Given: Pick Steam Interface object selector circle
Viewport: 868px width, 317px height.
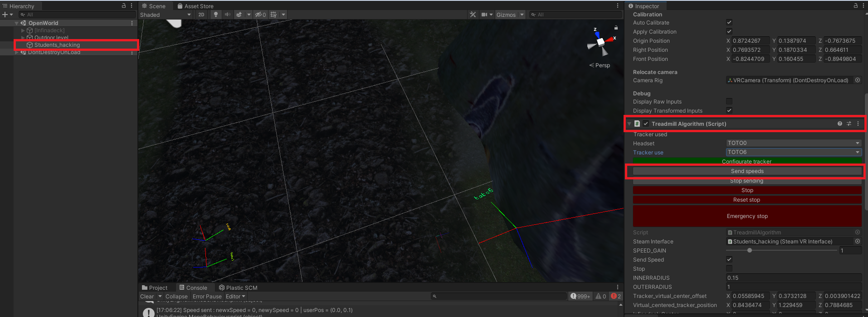Looking at the screenshot, I should pos(858,241).
